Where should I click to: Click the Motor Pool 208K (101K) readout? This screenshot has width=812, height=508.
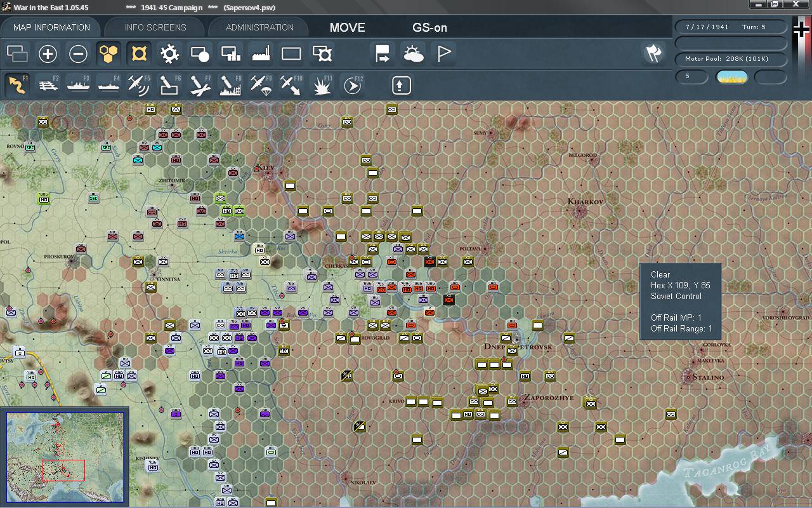point(731,59)
